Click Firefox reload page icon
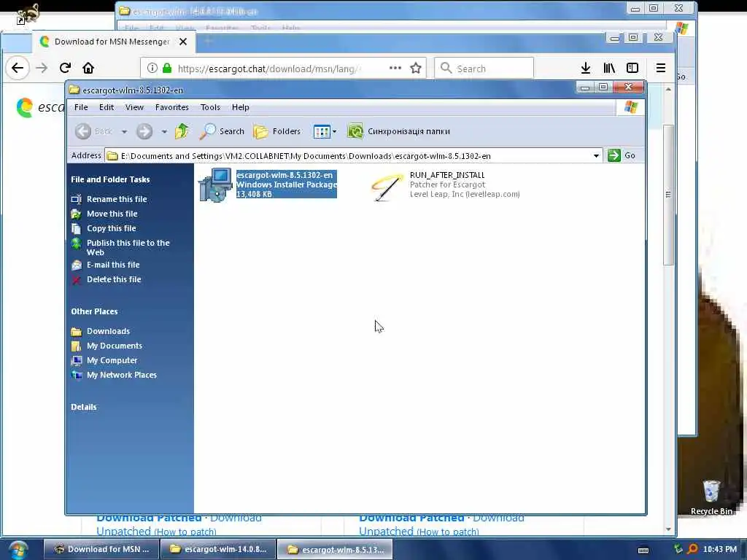747x560 pixels. pos(65,68)
